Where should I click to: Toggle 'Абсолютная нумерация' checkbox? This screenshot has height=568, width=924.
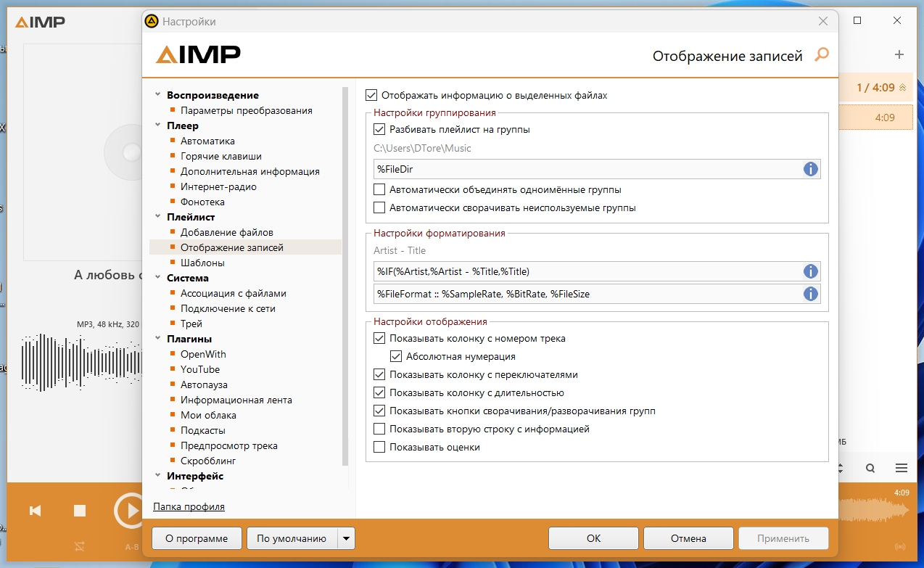pos(396,356)
